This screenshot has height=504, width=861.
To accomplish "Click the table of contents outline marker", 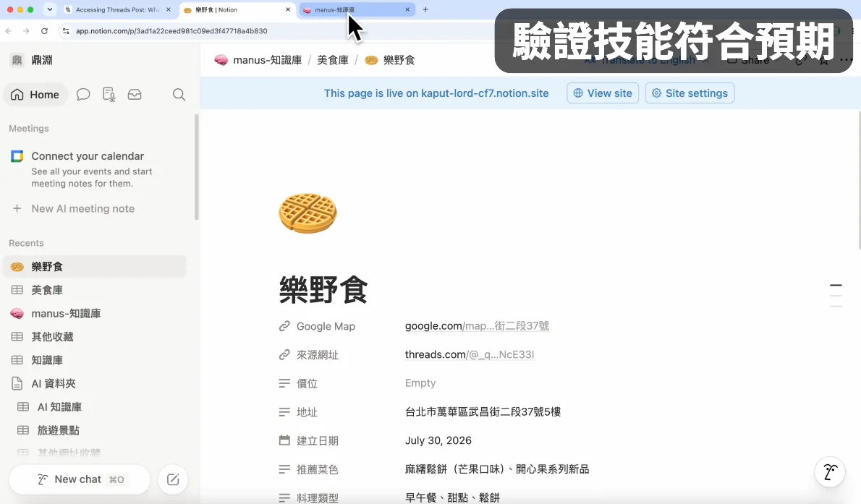I will 836,295.
